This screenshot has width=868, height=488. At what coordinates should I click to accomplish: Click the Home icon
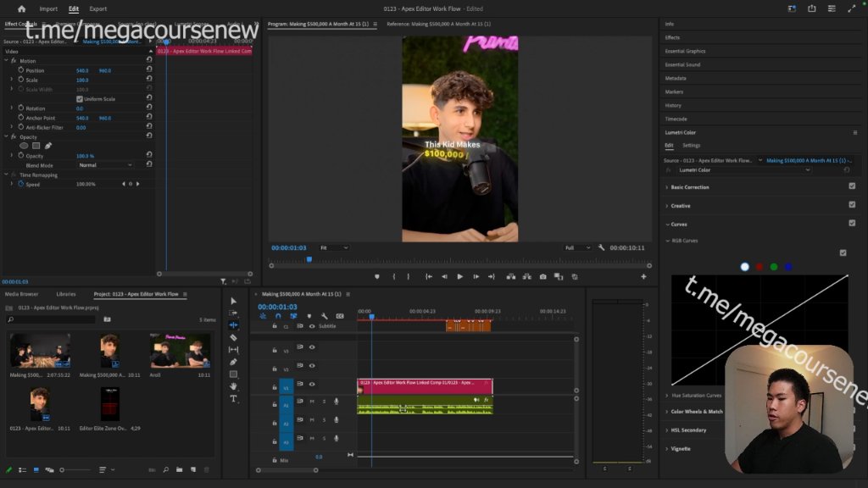coord(21,8)
